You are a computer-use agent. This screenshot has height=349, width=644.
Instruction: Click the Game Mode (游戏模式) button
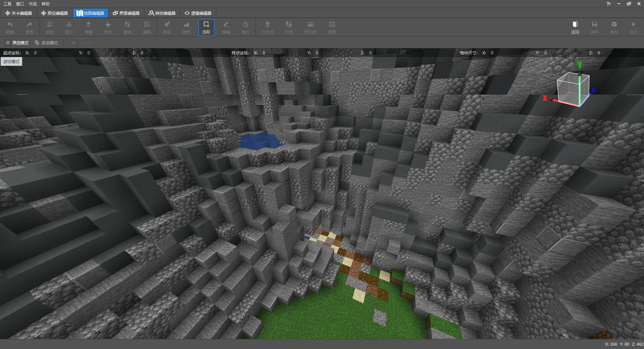coord(11,61)
